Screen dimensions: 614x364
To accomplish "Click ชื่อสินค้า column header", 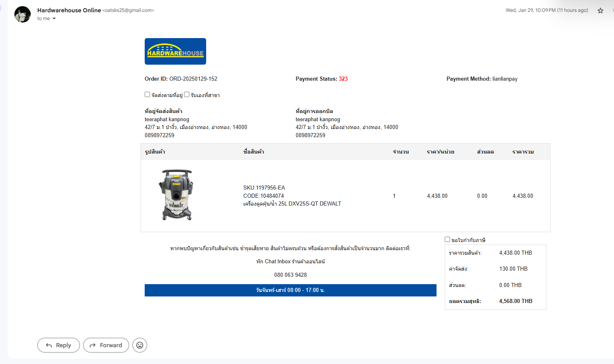I will click(254, 152).
